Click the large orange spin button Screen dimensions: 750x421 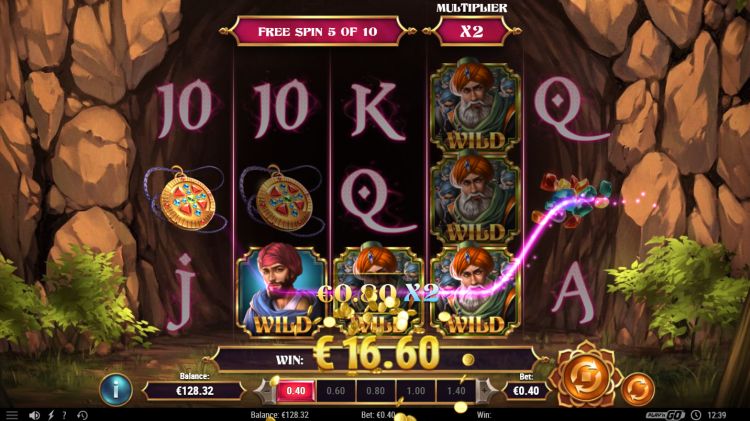click(586, 377)
